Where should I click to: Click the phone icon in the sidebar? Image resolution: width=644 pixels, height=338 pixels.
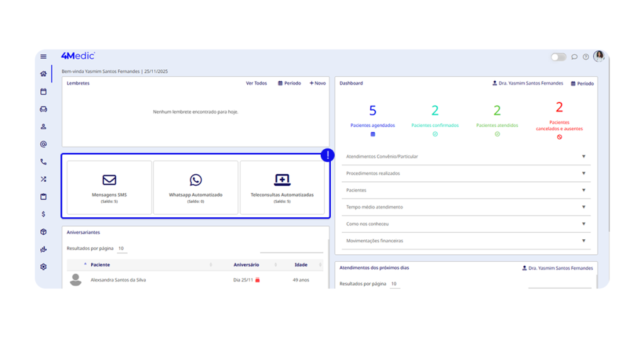click(43, 162)
